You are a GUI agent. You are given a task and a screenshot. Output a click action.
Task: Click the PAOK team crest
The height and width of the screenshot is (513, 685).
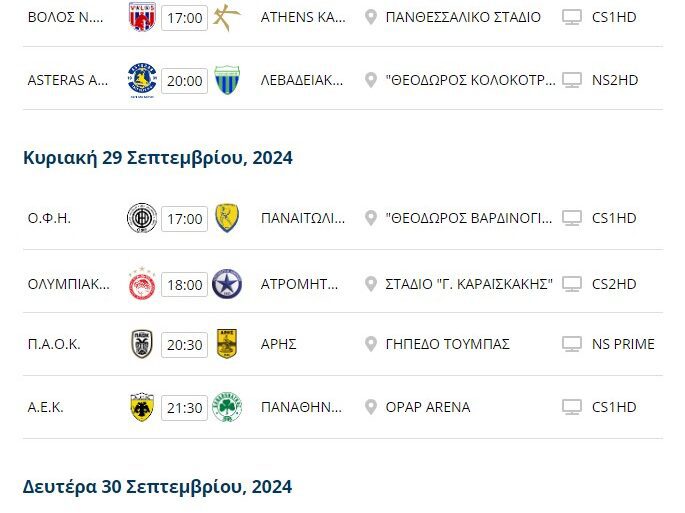coord(142,344)
